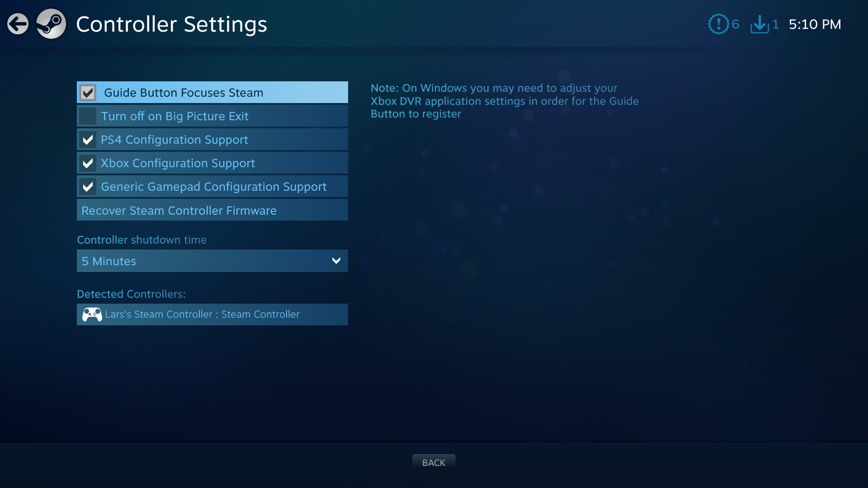This screenshot has width=868, height=488.
Task: Click Recover Steam Controller Firmware button
Action: tap(212, 210)
